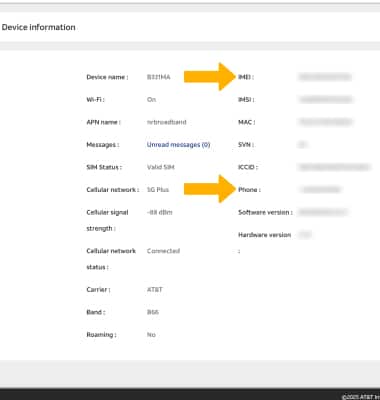Select the Roaming value 'No'

(151, 335)
